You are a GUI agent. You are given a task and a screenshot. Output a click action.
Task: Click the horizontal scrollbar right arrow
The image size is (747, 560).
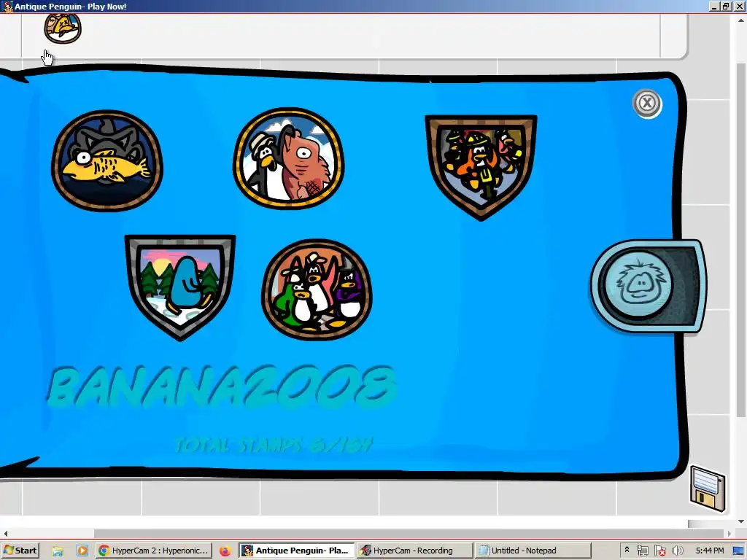click(729, 533)
